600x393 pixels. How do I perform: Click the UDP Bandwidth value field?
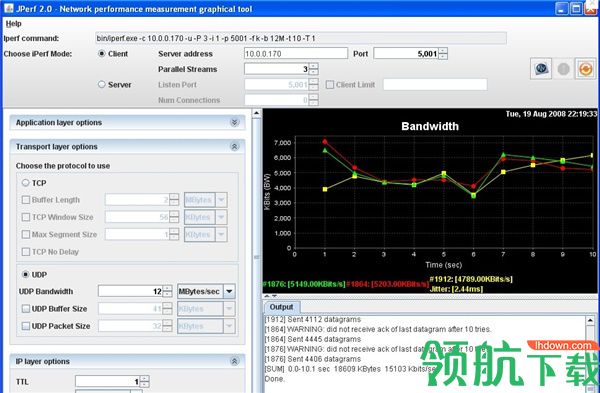(x=130, y=291)
